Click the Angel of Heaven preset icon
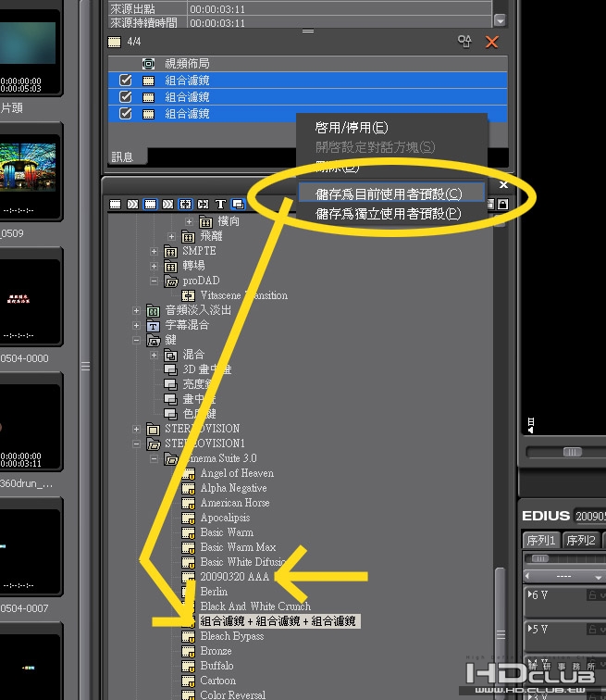Viewport: 606px width, 700px height. pyautogui.click(x=189, y=473)
